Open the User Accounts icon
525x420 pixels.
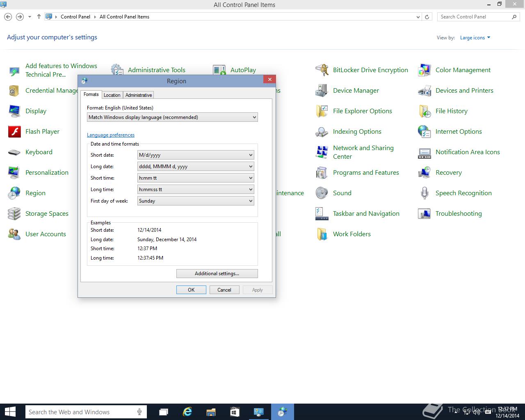pos(14,234)
